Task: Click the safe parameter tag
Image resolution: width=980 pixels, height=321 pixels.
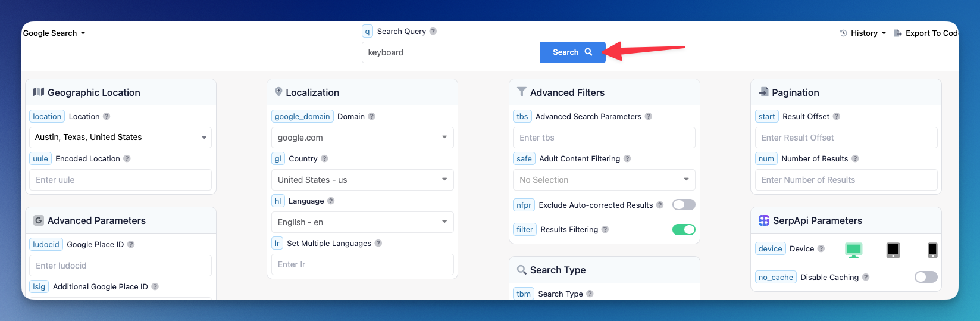Action: coord(524,158)
